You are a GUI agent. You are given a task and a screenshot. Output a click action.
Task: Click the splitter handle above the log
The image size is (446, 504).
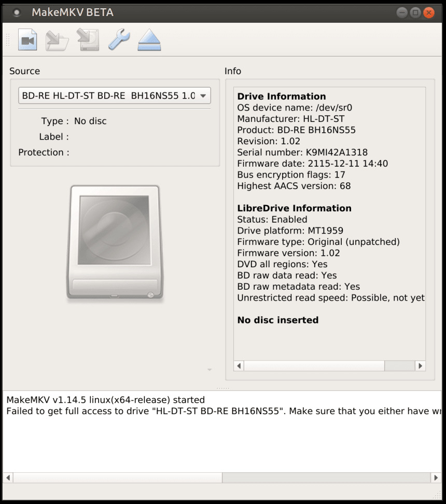click(223, 388)
